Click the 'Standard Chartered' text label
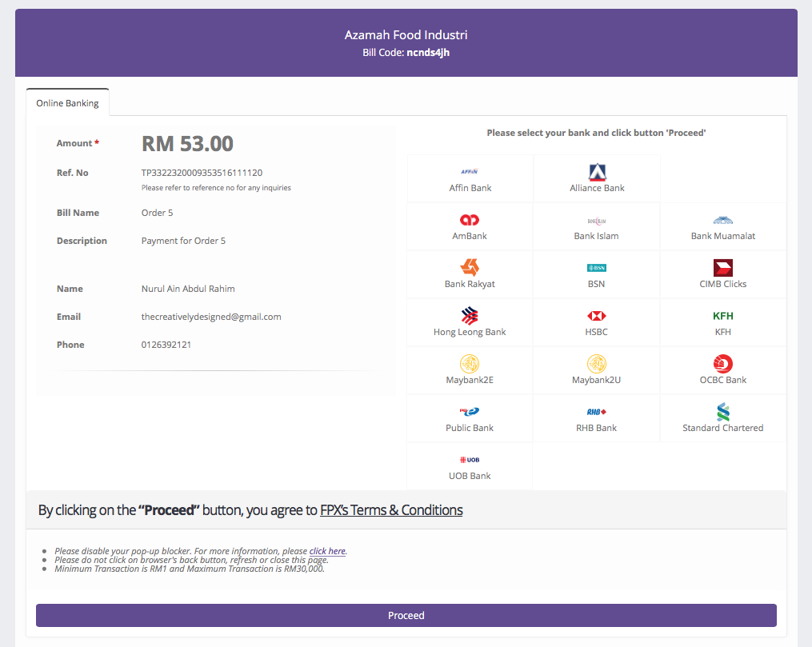Viewport: 812px width, 647px height. [723, 428]
